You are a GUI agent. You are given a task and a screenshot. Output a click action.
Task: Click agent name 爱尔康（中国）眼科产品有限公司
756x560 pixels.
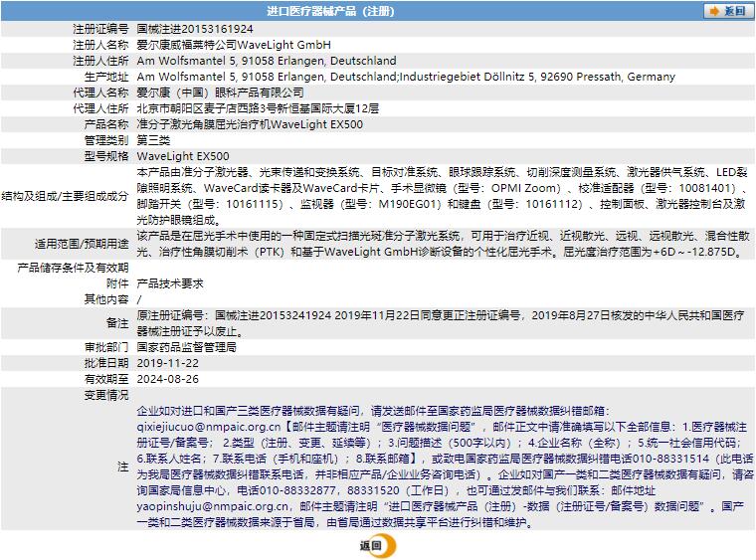(x=221, y=93)
